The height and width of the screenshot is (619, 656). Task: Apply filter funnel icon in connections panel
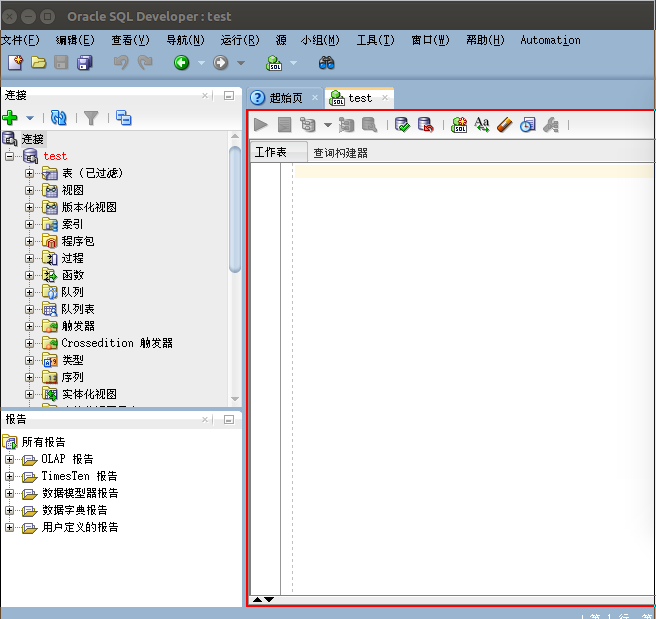point(91,118)
